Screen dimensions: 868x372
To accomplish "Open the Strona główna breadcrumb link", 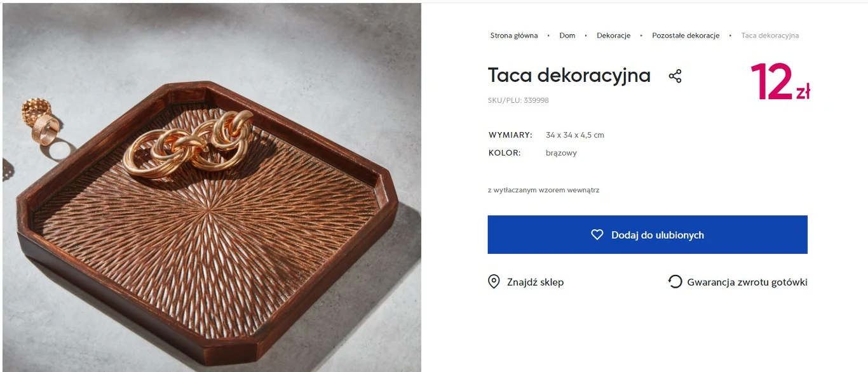I will (x=513, y=36).
